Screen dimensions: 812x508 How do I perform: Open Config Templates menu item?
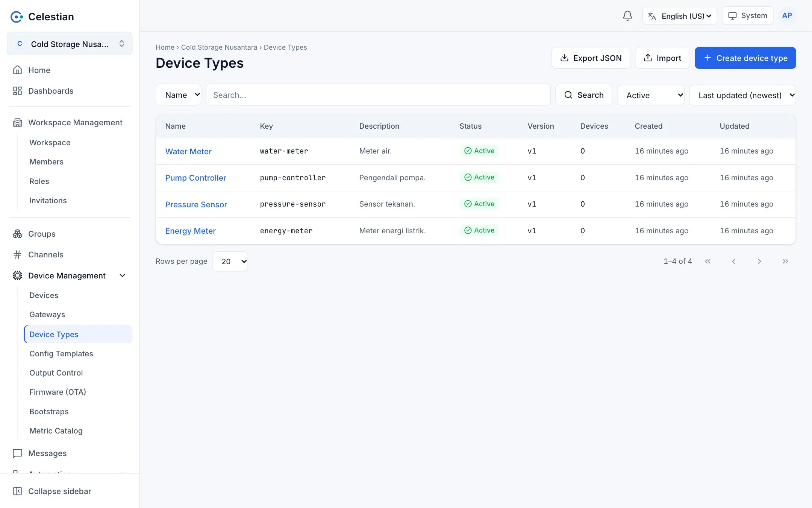61,353
